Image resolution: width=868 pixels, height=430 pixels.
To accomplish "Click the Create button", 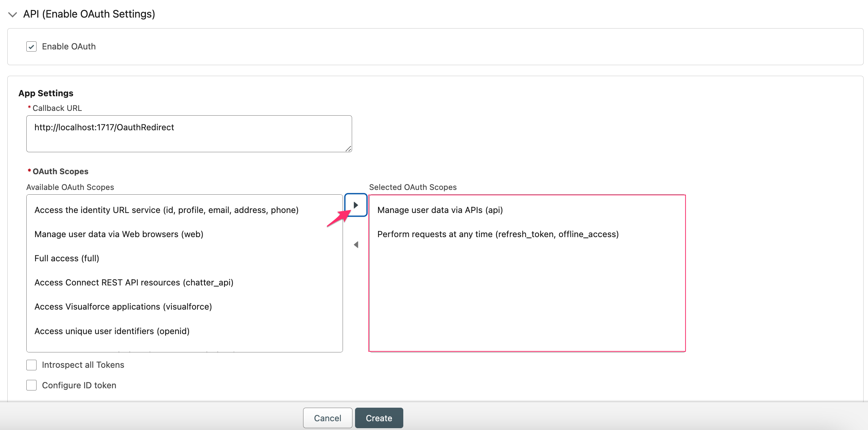I will pyautogui.click(x=379, y=418).
